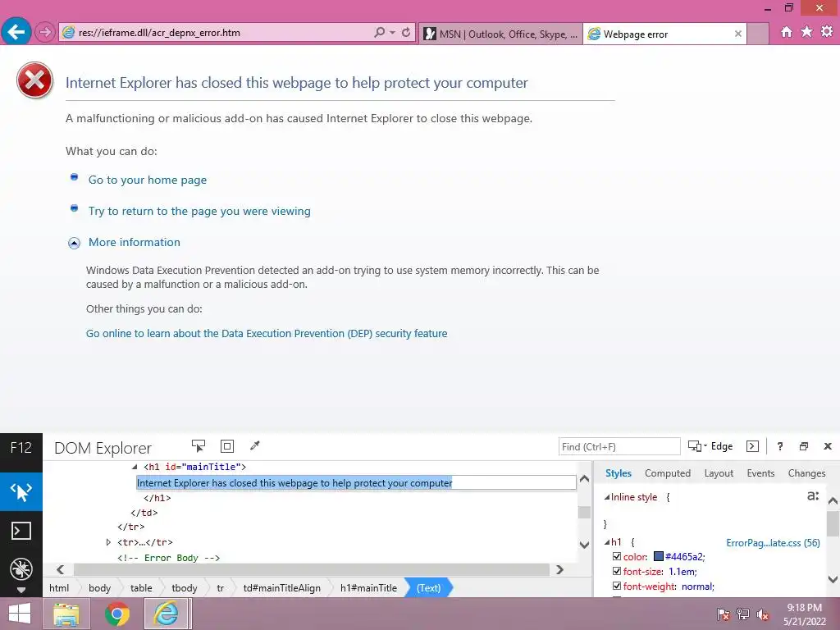The width and height of the screenshot is (840, 630).
Task: Click the Windows Start button
Action: click(x=20, y=614)
